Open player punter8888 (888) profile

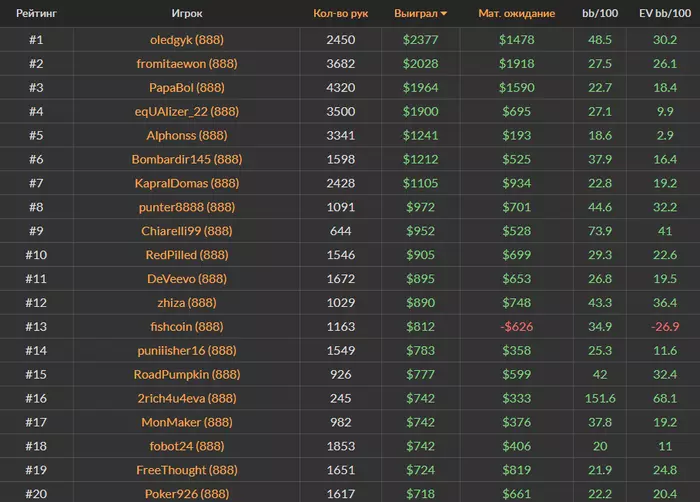[187, 207]
